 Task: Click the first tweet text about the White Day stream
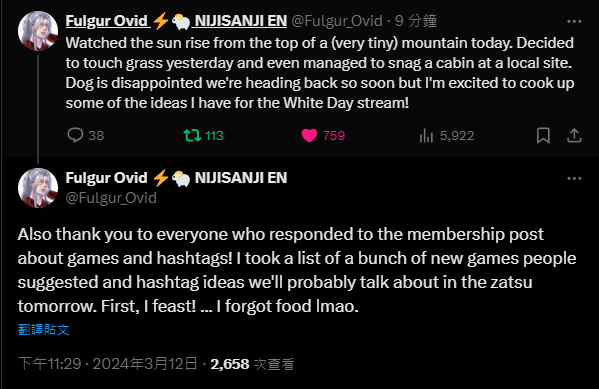point(320,73)
